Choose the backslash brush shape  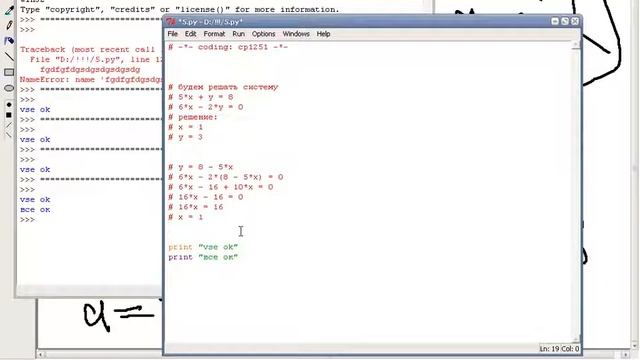point(9,135)
